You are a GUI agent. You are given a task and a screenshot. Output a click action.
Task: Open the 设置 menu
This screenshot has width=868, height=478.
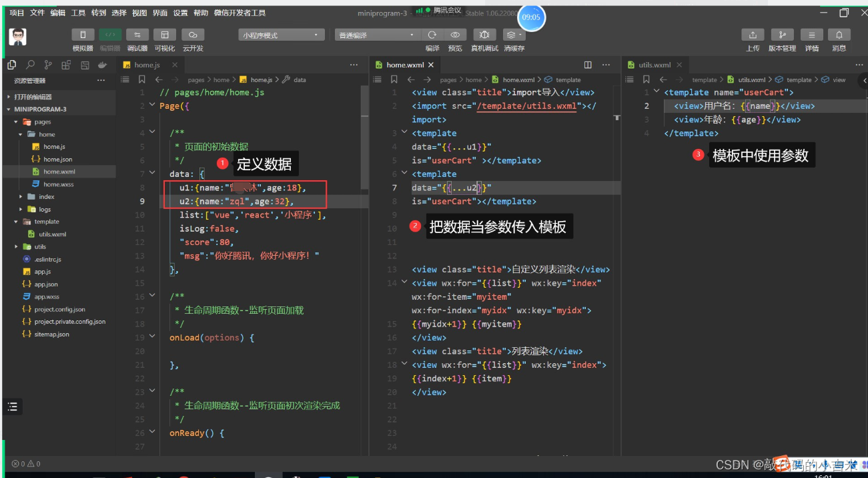180,13
